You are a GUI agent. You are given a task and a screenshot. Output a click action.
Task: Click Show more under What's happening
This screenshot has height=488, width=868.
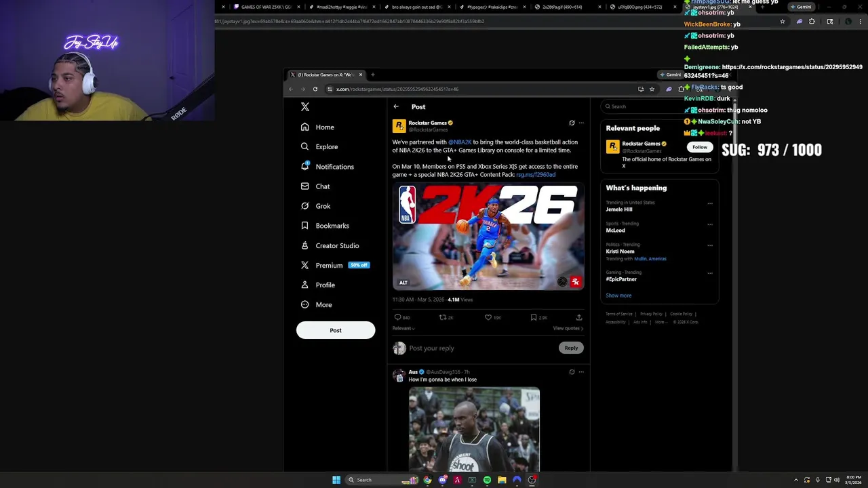(618, 296)
